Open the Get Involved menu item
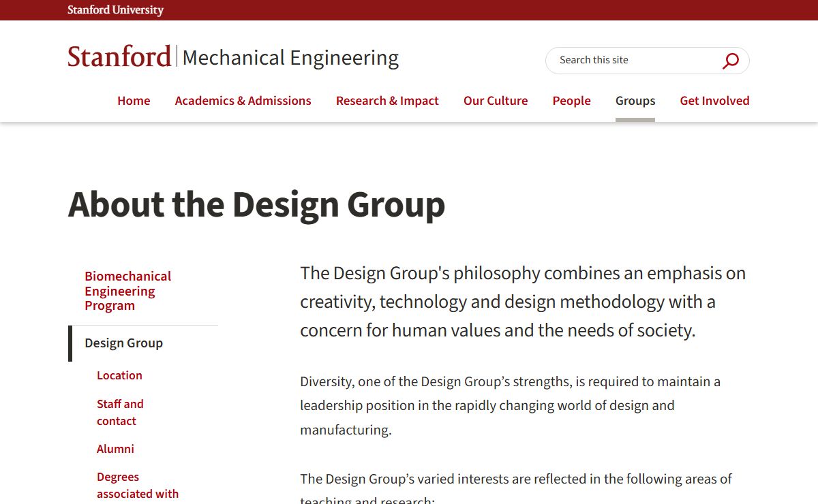This screenshot has height=504, width=818. (x=714, y=101)
